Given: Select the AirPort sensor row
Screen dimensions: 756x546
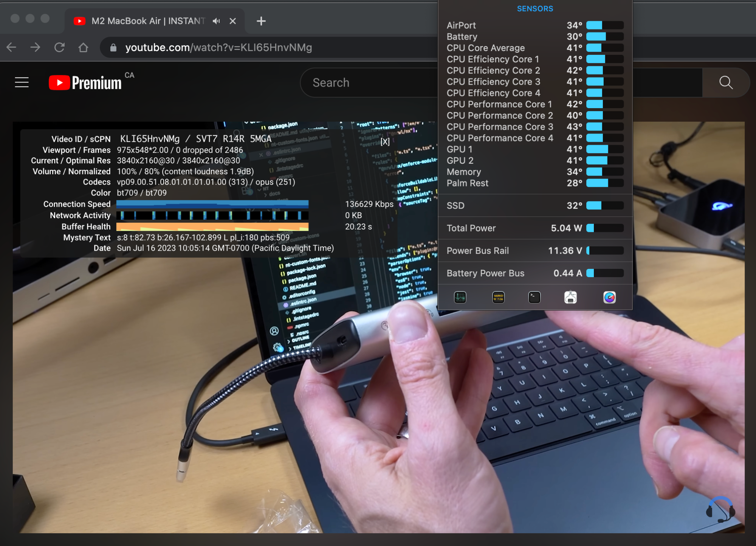Looking at the screenshot, I should pyautogui.click(x=535, y=25).
